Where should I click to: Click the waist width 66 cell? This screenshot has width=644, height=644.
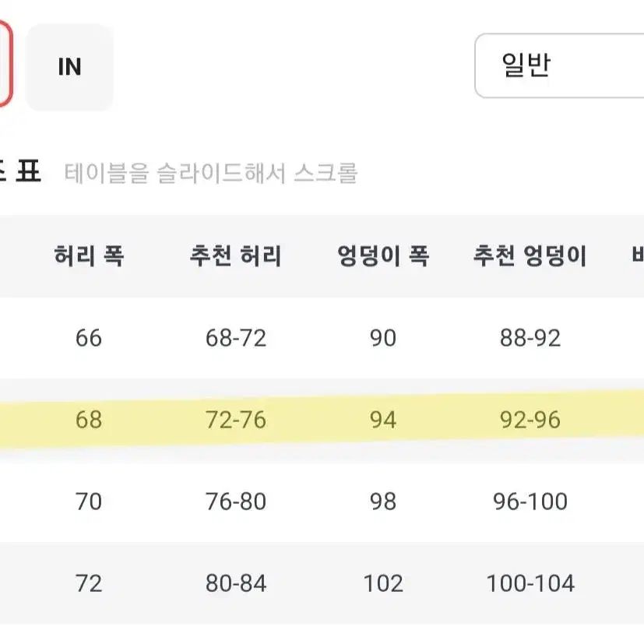pyautogui.click(x=89, y=338)
